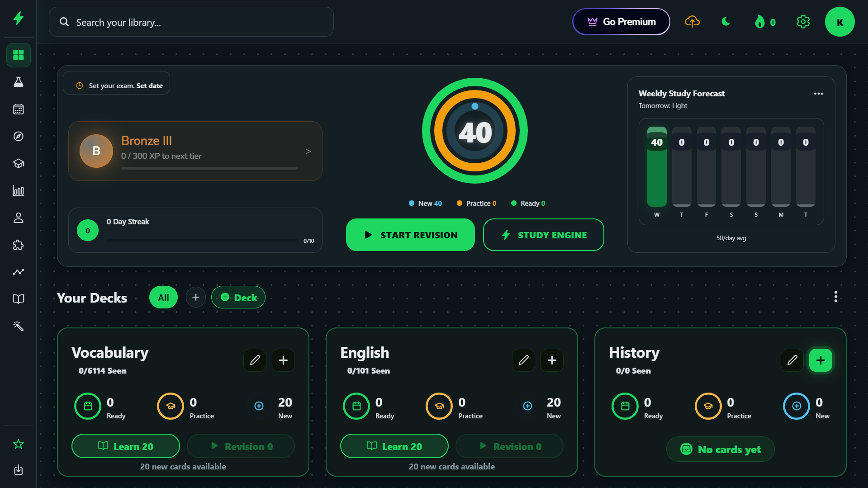The height and width of the screenshot is (488, 868).
Task: Open the person profile icon in sidebar
Action: (19, 218)
